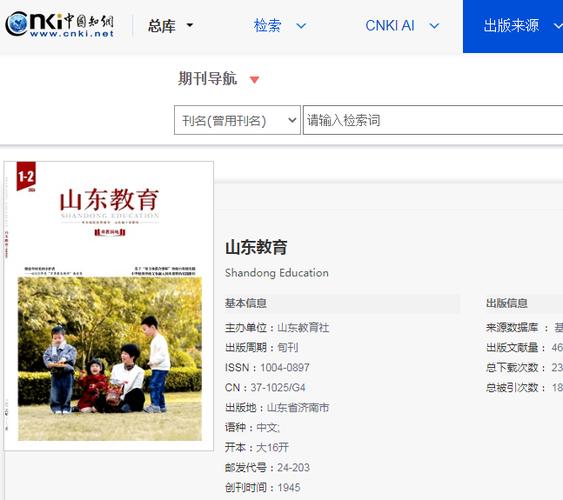563x500 pixels.
Task: Click the CNKI logo
Action: point(60,24)
